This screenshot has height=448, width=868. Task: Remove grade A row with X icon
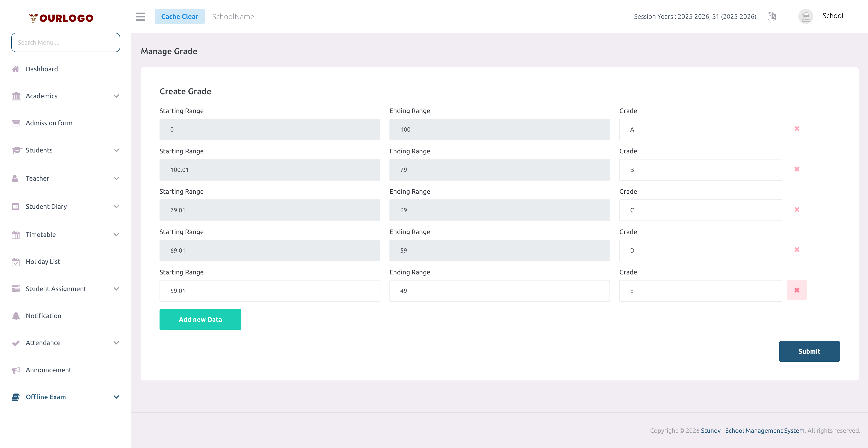pos(796,129)
